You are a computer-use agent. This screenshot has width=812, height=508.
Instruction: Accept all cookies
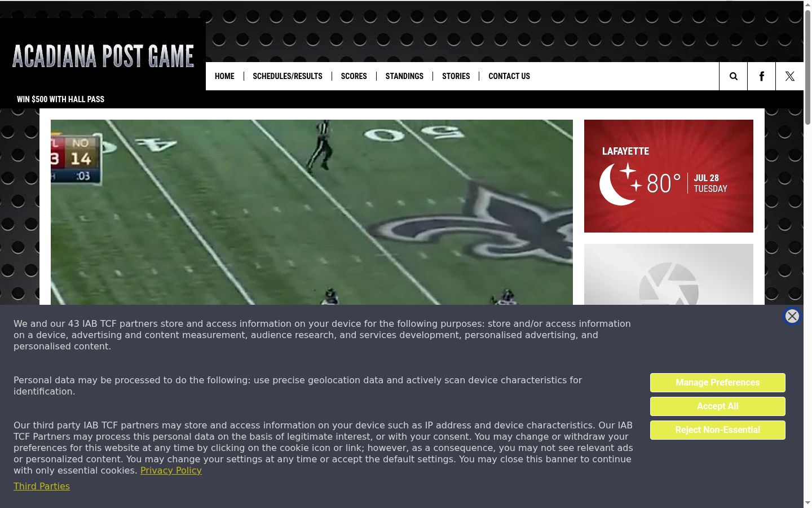(718, 406)
